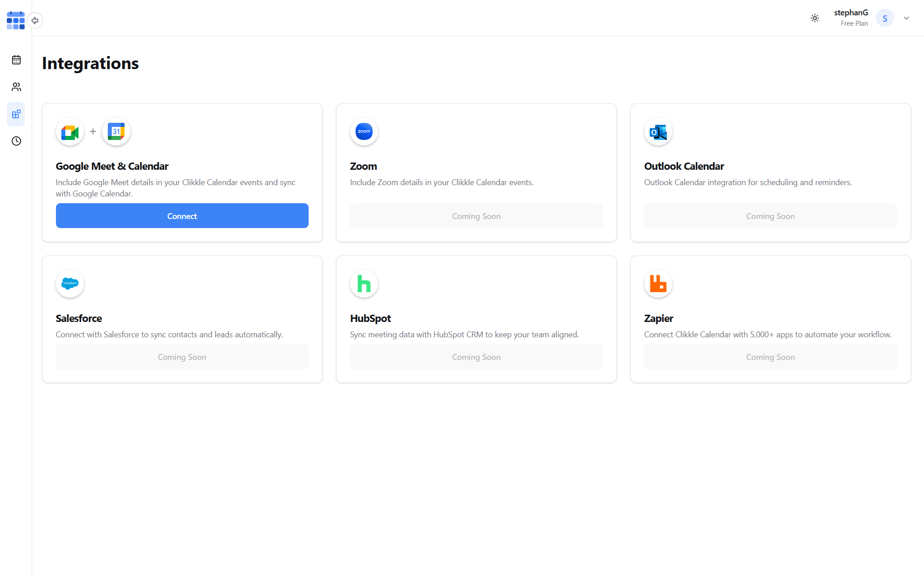Click Connect for Google Meet & Calendar
Image resolution: width=924 pixels, height=578 pixels.
tap(182, 216)
